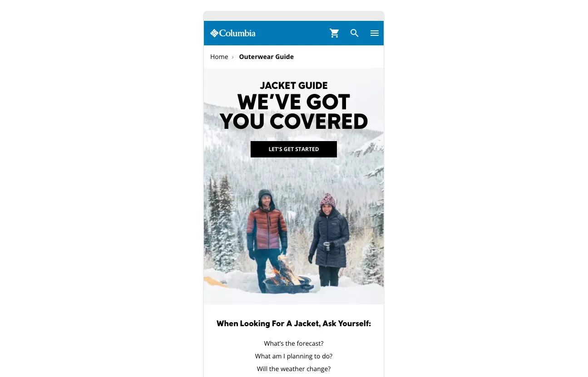Screen dimensions: 588x377
Task: Select the 'Will the weather change?' line
Action: [x=294, y=369]
